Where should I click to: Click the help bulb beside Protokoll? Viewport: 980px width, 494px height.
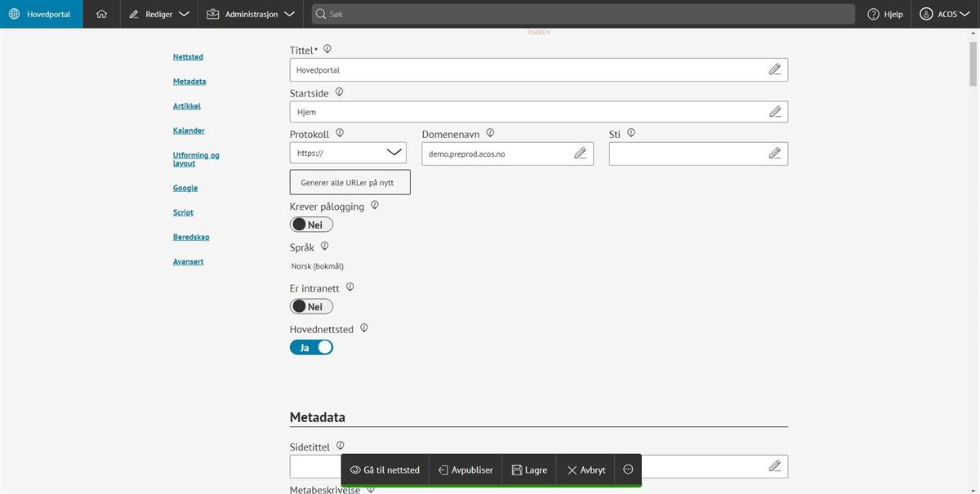coord(340,133)
